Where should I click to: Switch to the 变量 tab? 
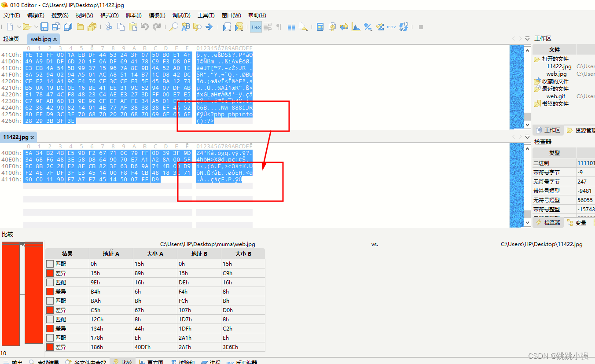point(577,223)
